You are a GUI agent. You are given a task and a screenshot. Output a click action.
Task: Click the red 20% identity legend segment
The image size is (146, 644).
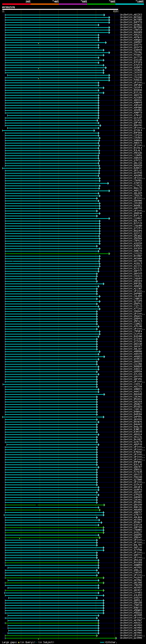[x=16, y=4]
